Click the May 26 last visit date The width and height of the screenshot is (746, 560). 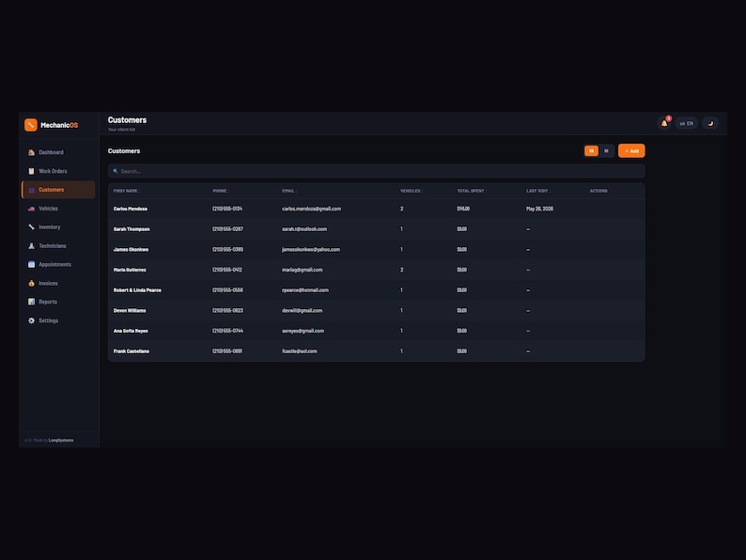tap(539, 209)
